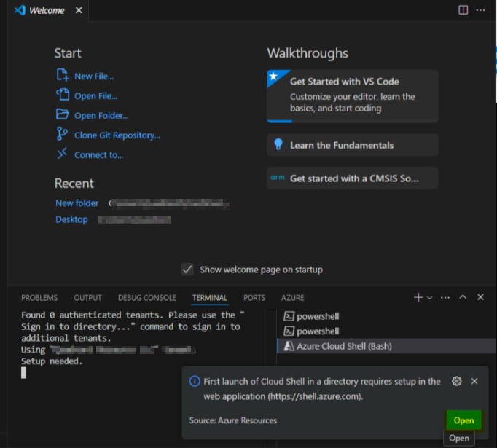The height and width of the screenshot is (448, 497).
Task: Open the terminal panel ellipsis menu
Action: (445, 297)
